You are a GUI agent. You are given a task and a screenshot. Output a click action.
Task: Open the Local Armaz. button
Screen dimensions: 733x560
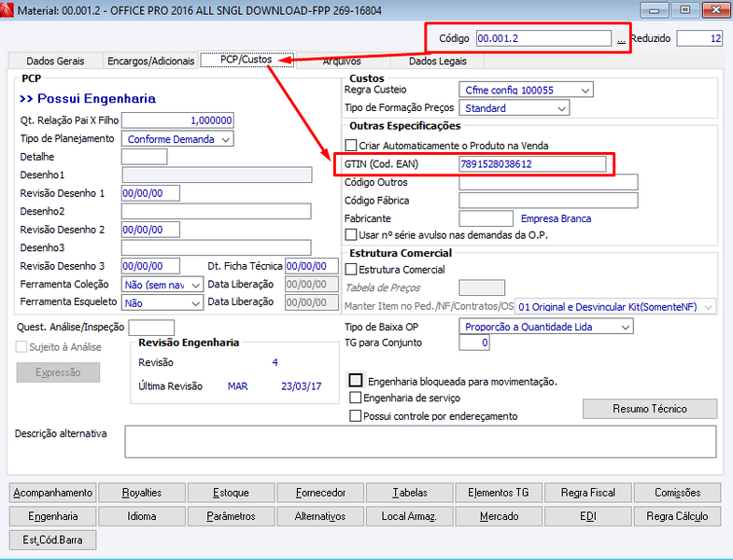[x=410, y=516]
